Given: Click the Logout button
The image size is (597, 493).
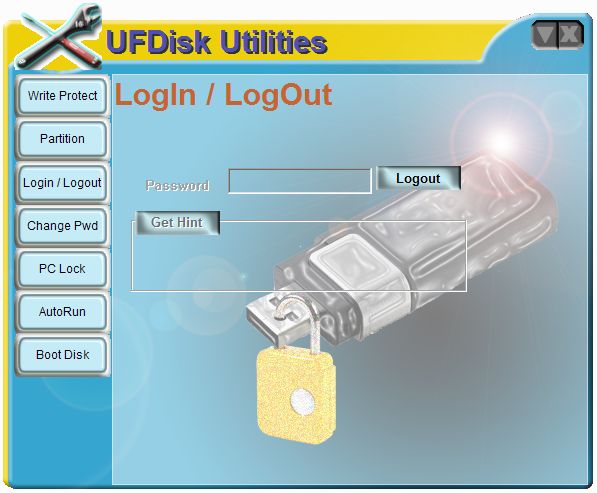Looking at the screenshot, I should point(418,178).
